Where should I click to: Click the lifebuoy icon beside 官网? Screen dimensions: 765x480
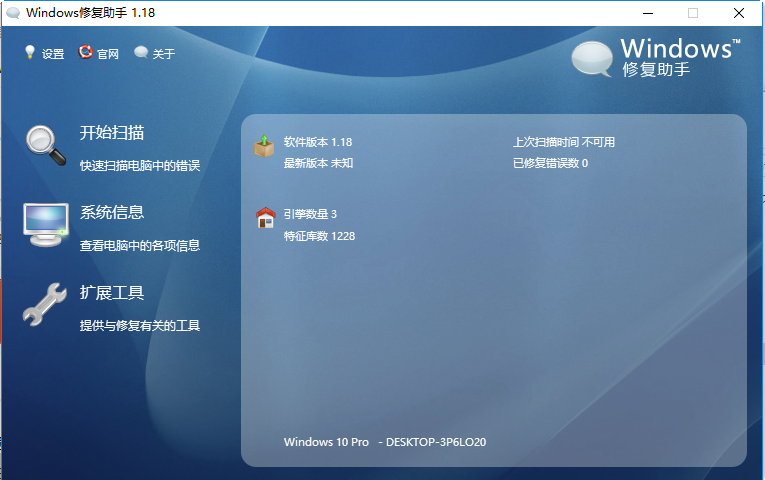tap(85, 53)
